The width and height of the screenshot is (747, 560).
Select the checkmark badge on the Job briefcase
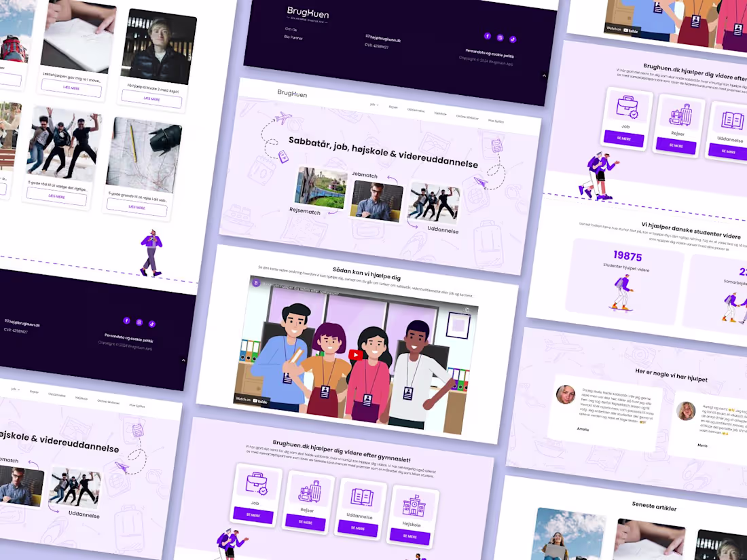point(263,490)
